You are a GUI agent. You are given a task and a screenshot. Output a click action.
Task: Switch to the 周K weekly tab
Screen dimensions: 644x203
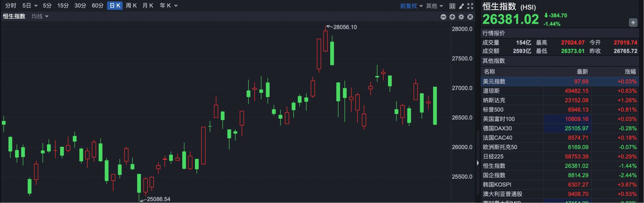[131, 6]
